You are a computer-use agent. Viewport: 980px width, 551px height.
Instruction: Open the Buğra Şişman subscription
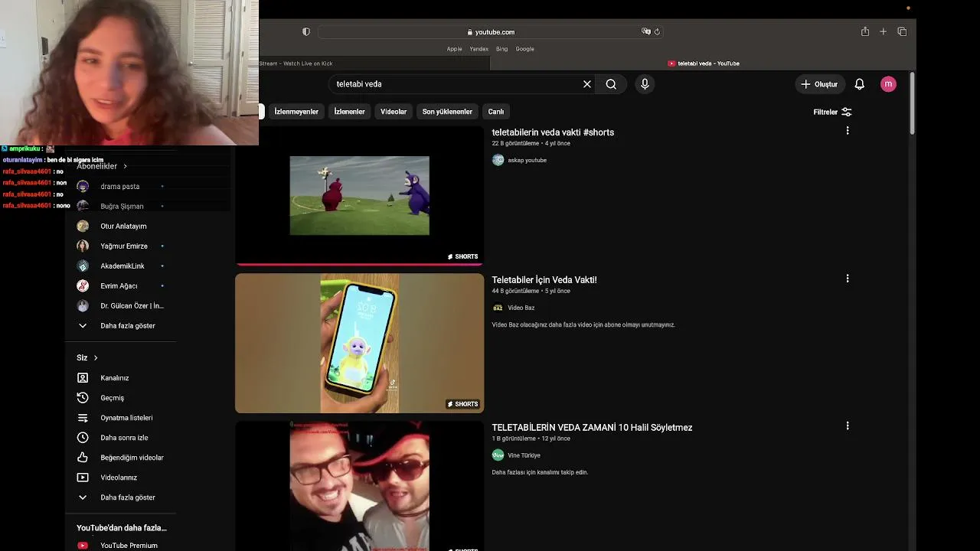pyautogui.click(x=121, y=207)
